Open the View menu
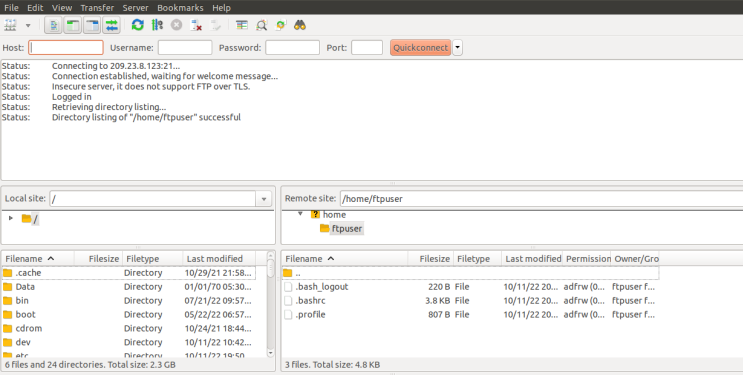 click(62, 8)
